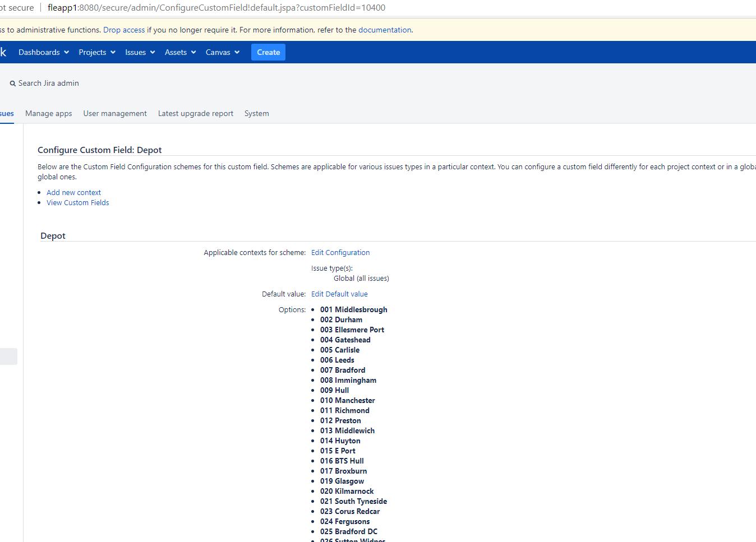
Task: Click the 003 Ellesmere Port option
Action: [x=352, y=330]
